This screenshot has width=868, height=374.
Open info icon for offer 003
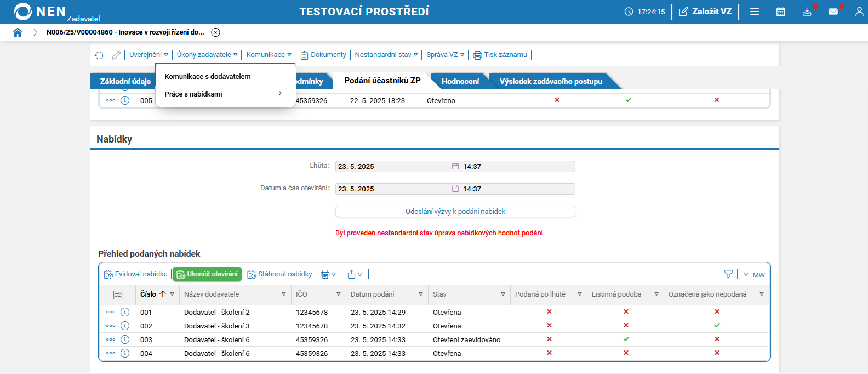[125, 339]
